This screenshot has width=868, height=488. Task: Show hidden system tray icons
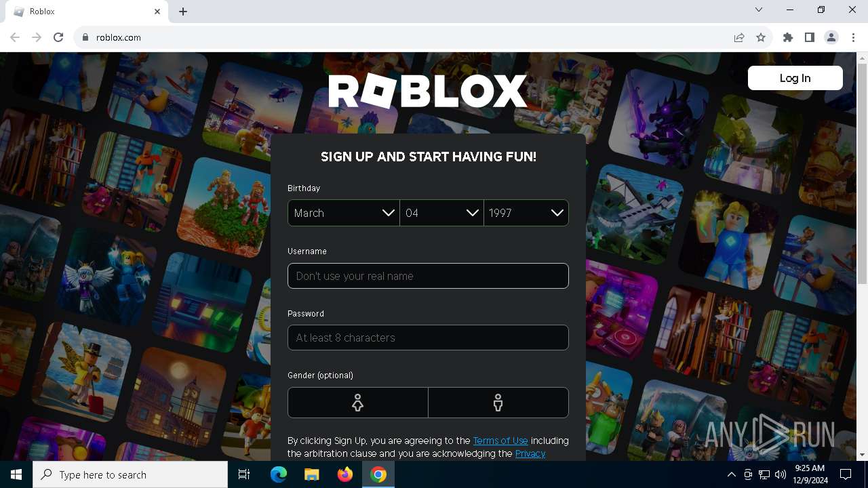(731, 474)
